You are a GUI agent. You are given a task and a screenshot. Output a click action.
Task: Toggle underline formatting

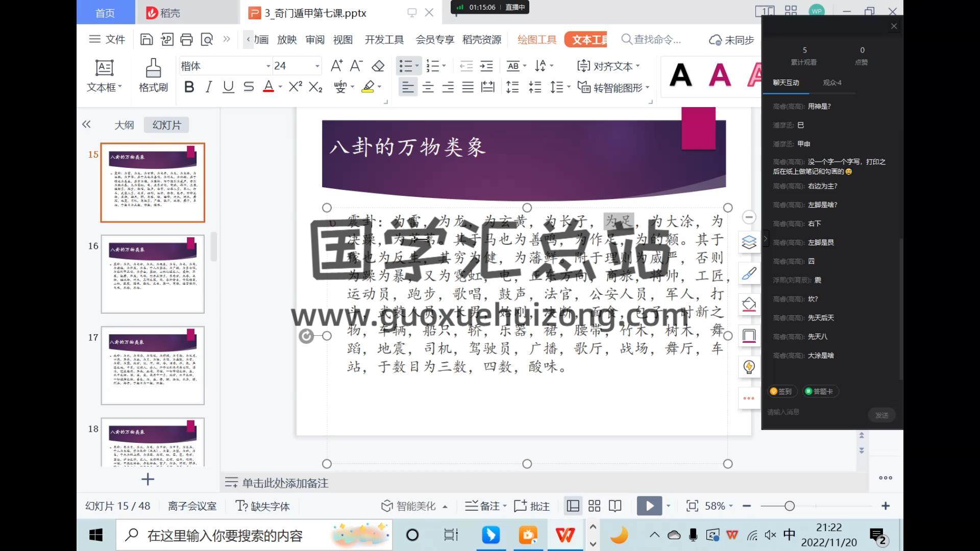[x=228, y=87]
